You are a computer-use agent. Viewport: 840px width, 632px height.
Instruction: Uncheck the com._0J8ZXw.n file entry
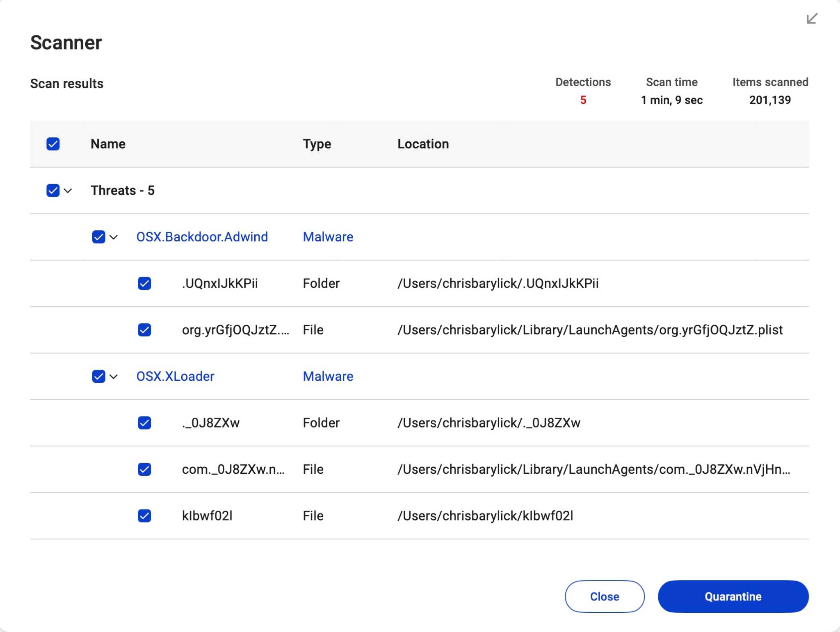[x=144, y=469]
